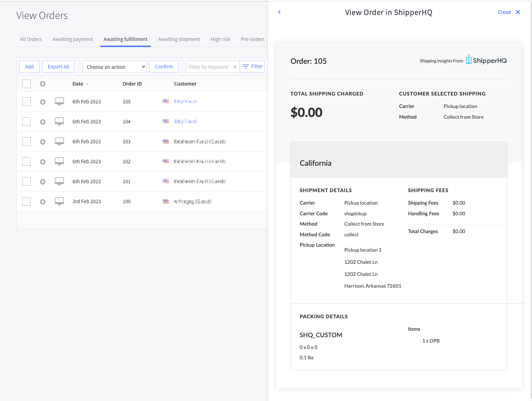The height and width of the screenshot is (401, 532).
Task: Open the High risk tab
Action: pyautogui.click(x=220, y=39)
